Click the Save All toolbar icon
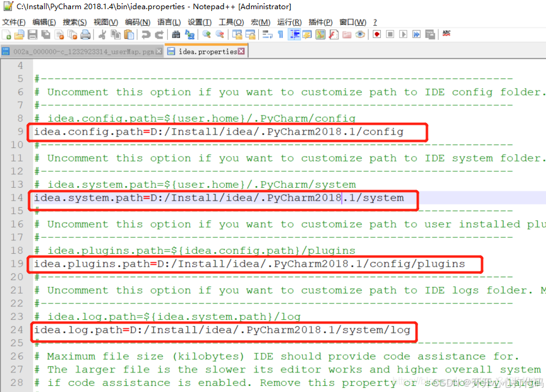546x392 pixels. (x=46, y=34)
